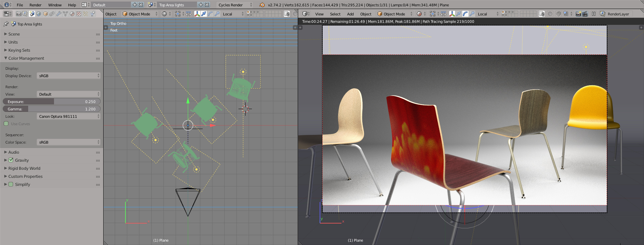Open the Object Constraints chain-link tab
644x245 pixels.
point(52,14)
